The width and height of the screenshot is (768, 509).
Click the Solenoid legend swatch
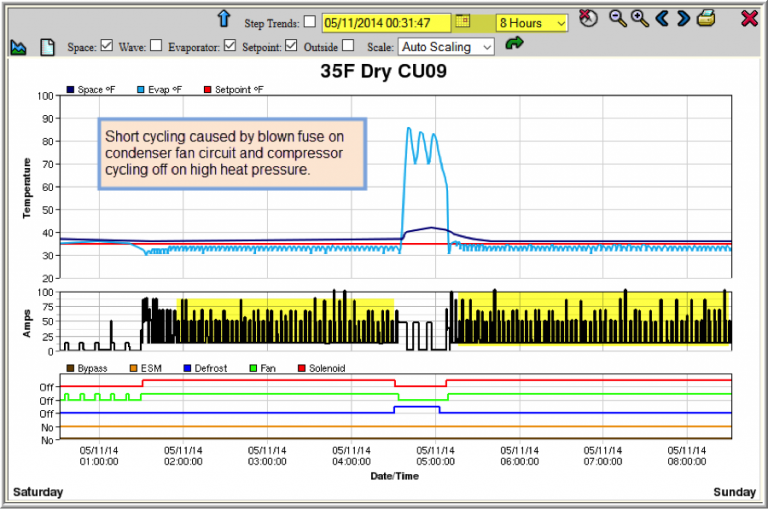click(302, 368)
